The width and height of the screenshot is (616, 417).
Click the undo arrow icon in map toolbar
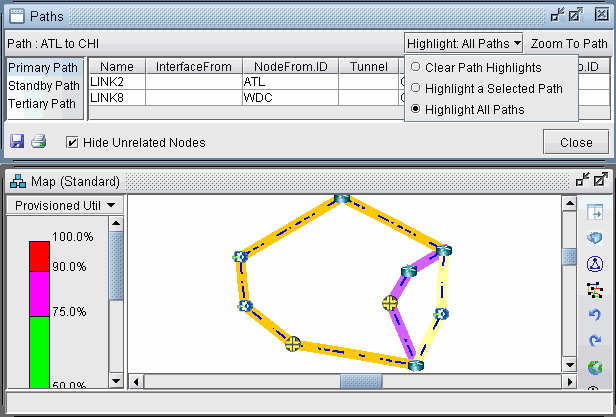[x=595, y=315]
